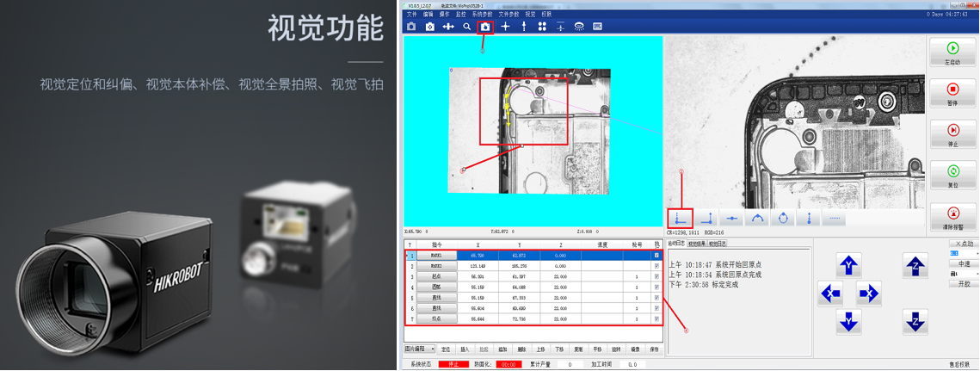Open the 编辑 menu
The width and height of the screenshot is (980, 371).
tap(428, 14)
